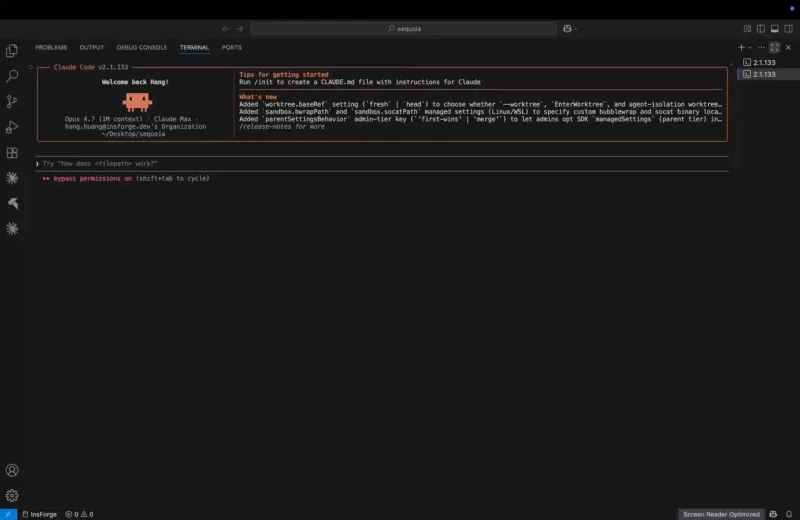The height and width of the screenshot is (520, 800).
Task: Click the "/release-notes for more" text
Action: coord(282,127)
